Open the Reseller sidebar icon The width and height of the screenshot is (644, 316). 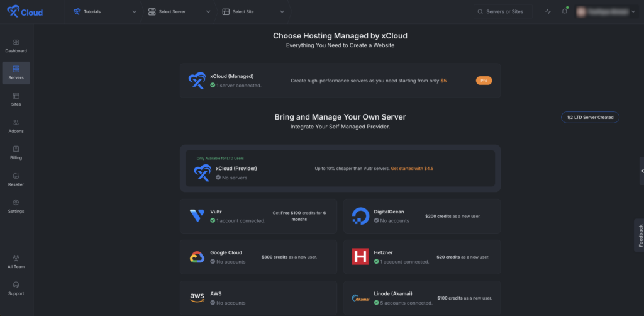click(16, 176)
